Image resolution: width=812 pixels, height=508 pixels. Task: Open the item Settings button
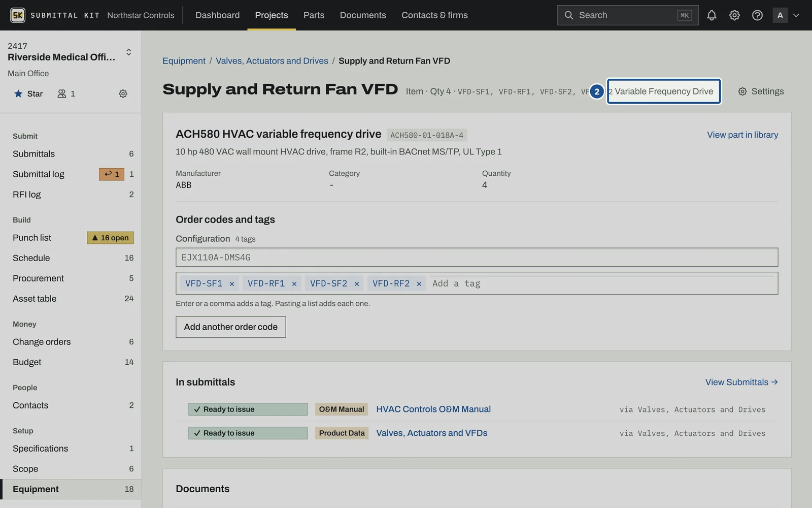[761, 91]
